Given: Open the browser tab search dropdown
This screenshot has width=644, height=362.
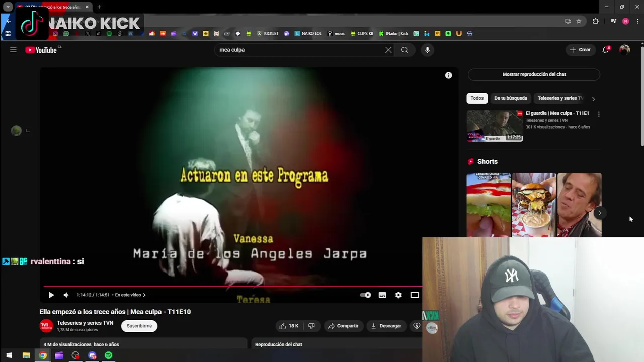Looking at the screenshot, I should pyautogui.click(x=8, y=7).
